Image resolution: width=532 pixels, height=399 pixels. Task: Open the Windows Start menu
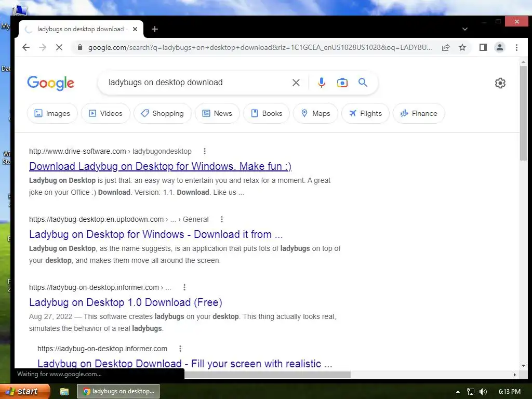point(25,391)
